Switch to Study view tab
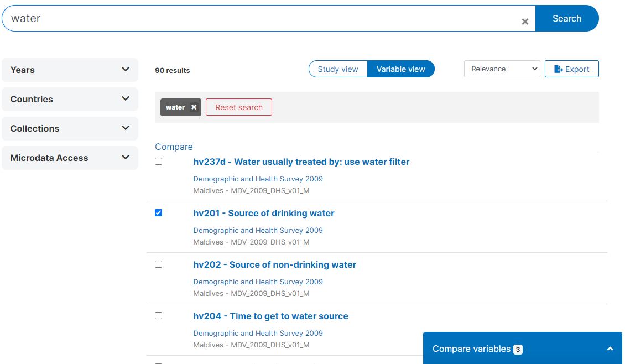625x364 pixels. tap(338, 69)
